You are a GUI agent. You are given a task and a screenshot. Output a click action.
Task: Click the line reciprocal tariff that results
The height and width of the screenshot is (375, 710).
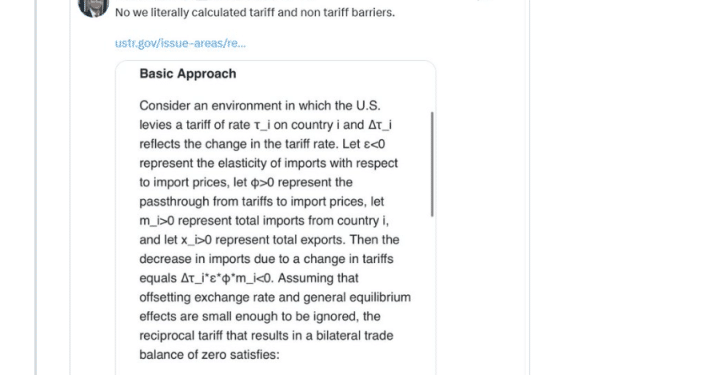(x=266, y=336)
